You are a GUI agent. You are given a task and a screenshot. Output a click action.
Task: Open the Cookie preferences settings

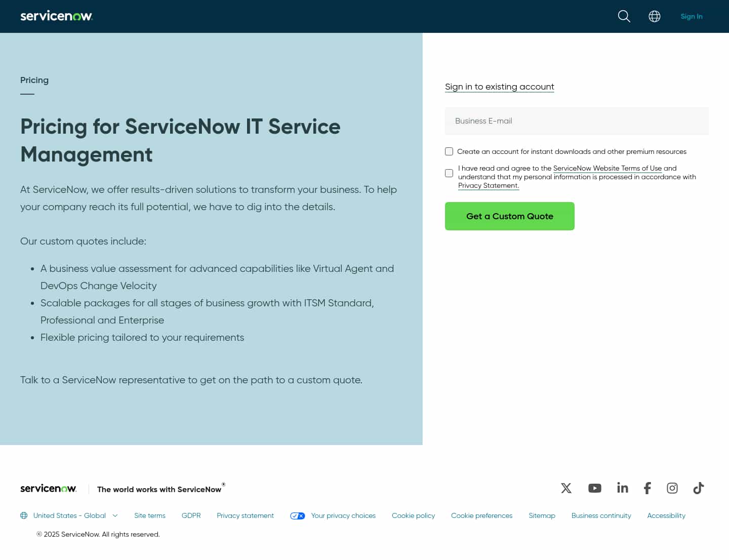481,515
